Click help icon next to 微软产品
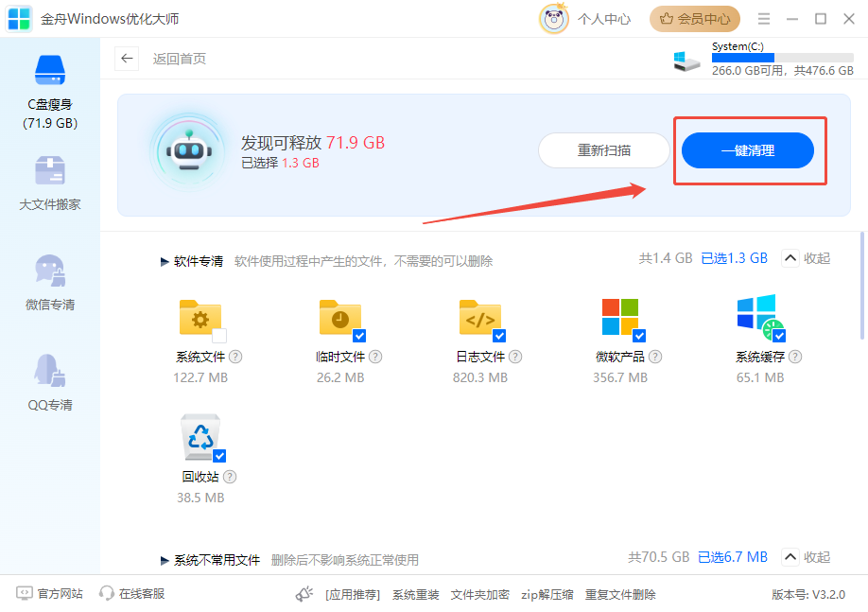The image size is (868, 612). (655, 357)
